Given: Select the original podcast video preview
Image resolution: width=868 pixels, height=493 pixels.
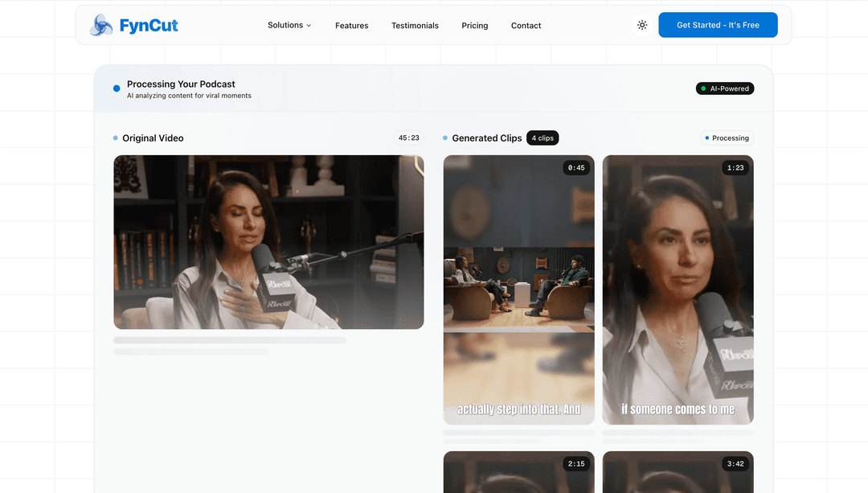Looking at the screenshot, I should click(x=268, y=242).
